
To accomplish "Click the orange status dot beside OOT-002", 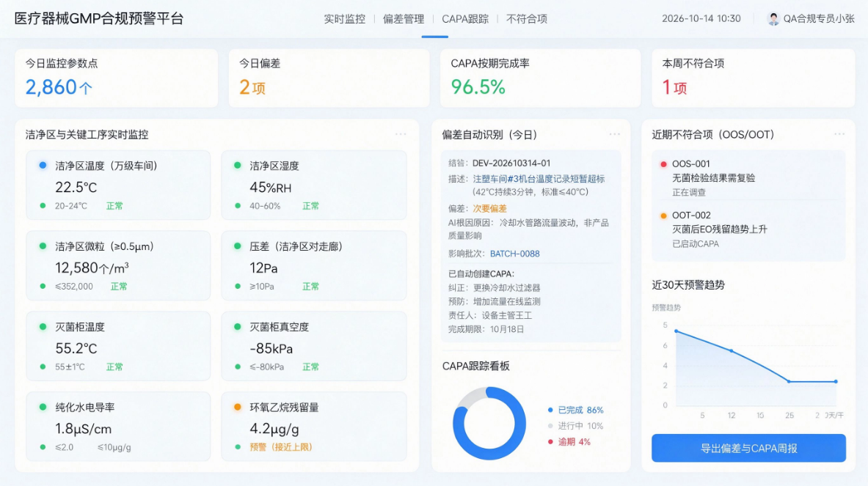I will (x=663, y=216).
